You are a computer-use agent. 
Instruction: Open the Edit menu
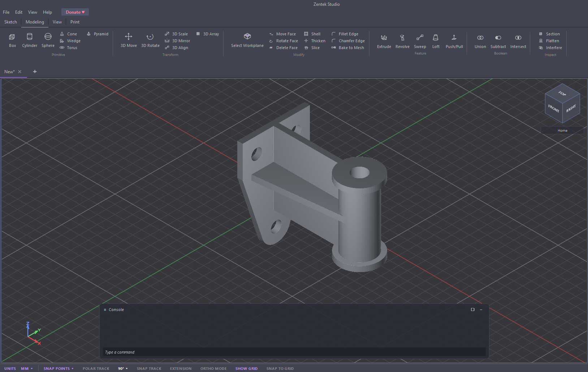[x=19, y=12]
